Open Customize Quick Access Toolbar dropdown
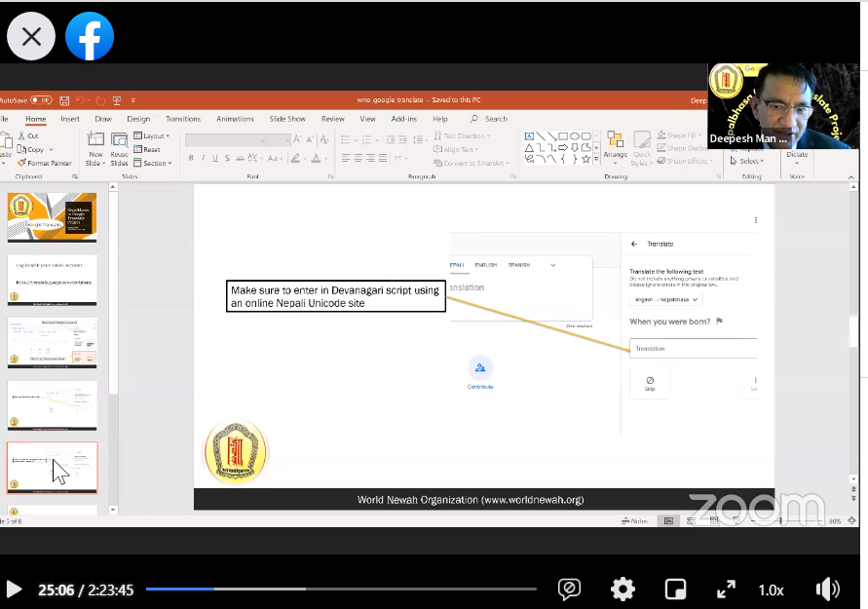This screenshot has height=609, width=868. (x=132, y=100)
